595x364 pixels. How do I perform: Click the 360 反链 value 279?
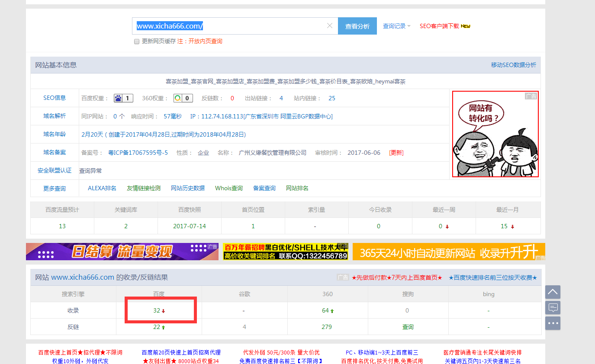pos(327,327)
